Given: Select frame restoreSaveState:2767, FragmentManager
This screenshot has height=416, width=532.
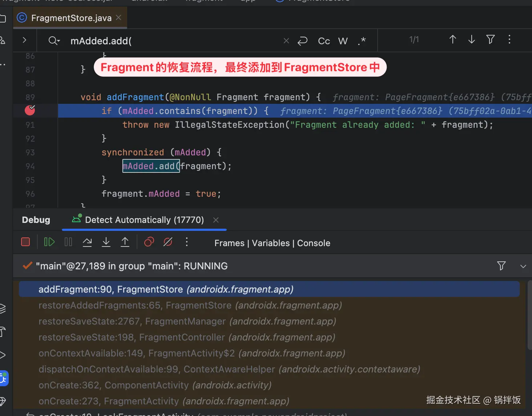Looking at the screenshot, I should pyautogui.click(x=269, y=321).
